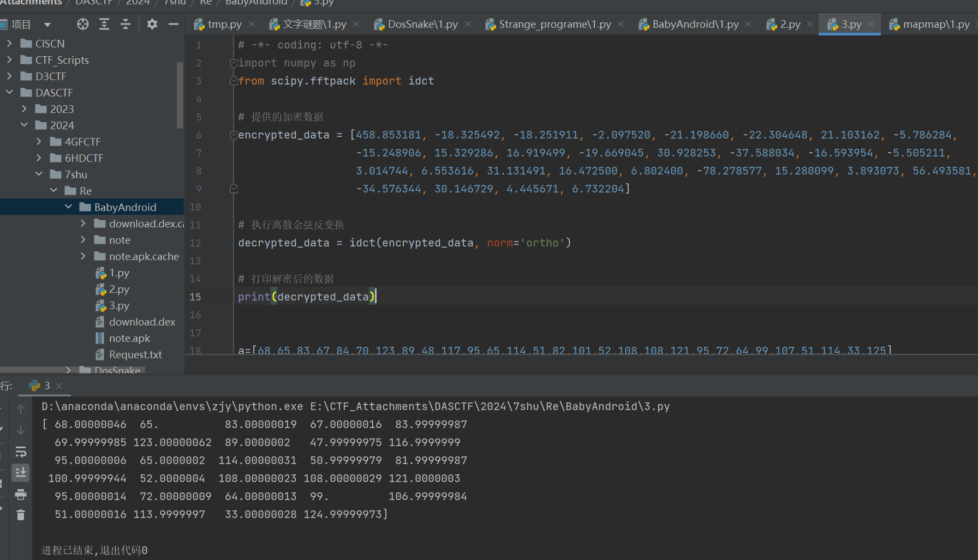The width and height of the screenshot is (978, 560).
Task: Expand the CTF_Scripts folder
Action: pos(9,59)
